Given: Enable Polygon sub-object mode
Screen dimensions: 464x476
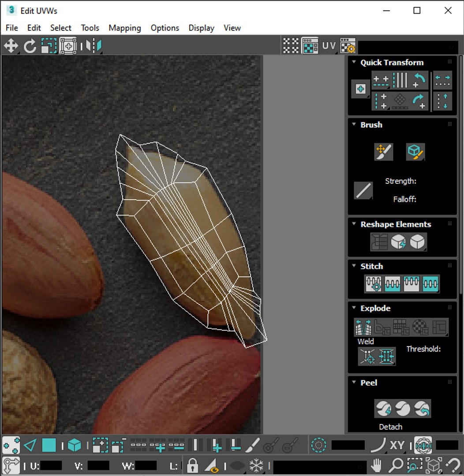Looking at the screenshot, I should (49, 446).
